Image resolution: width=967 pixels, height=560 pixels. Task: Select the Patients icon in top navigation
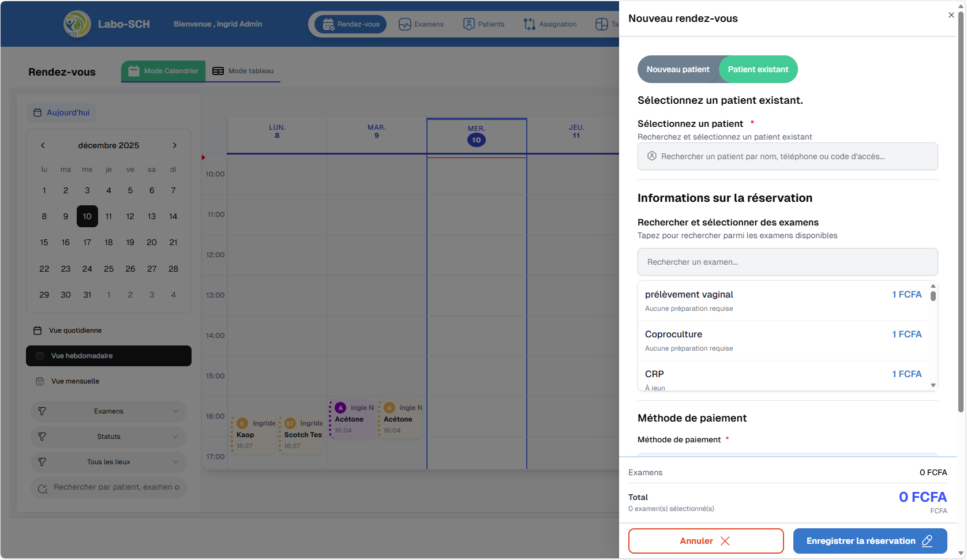484,24
